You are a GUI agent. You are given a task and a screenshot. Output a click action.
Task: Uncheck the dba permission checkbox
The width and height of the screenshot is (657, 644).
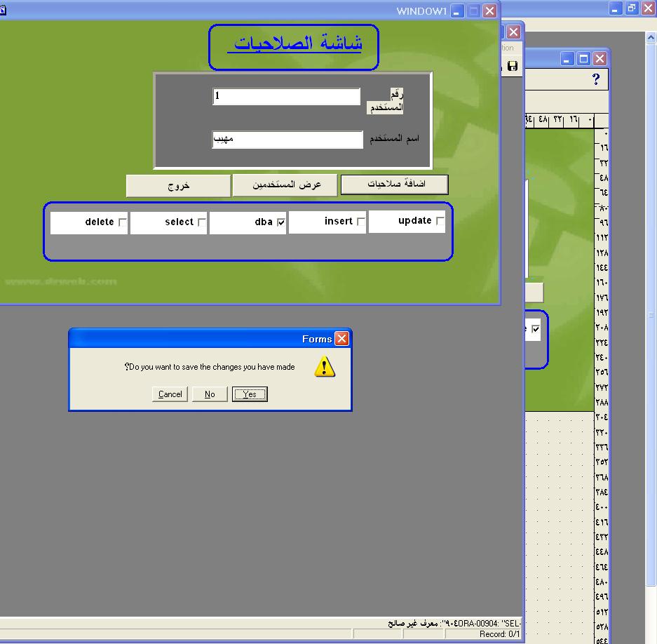click(281, 222)
